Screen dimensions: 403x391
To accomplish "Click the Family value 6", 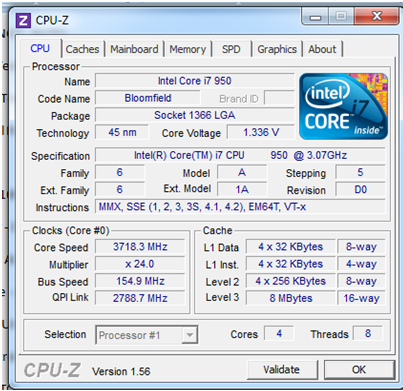I will (x=120, y=173).
